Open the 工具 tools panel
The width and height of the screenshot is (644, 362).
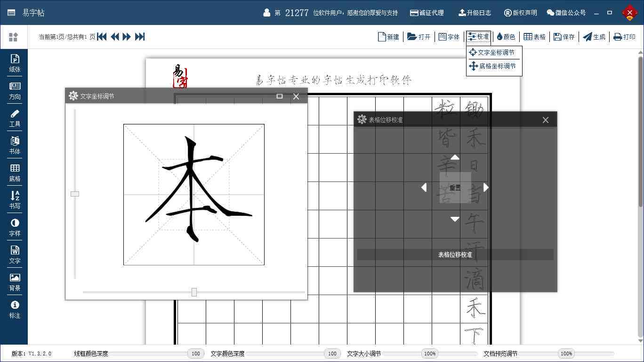(x=15, y=118)
